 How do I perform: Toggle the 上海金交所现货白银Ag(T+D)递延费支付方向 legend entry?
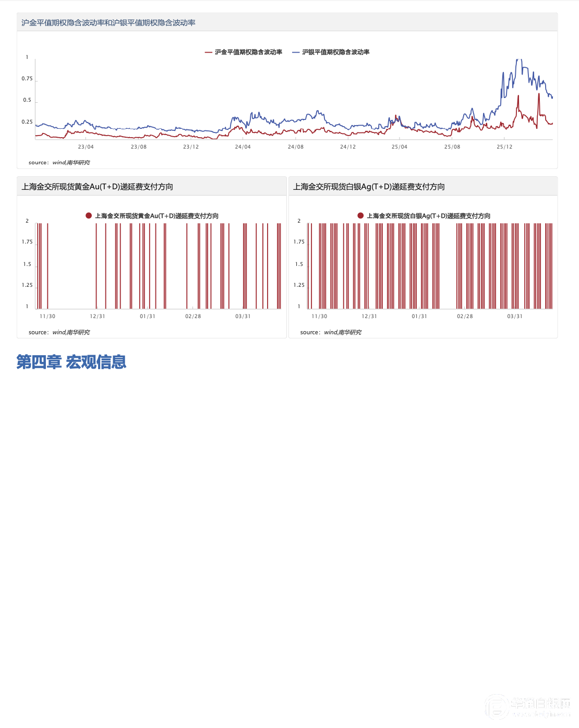[428, 216]
